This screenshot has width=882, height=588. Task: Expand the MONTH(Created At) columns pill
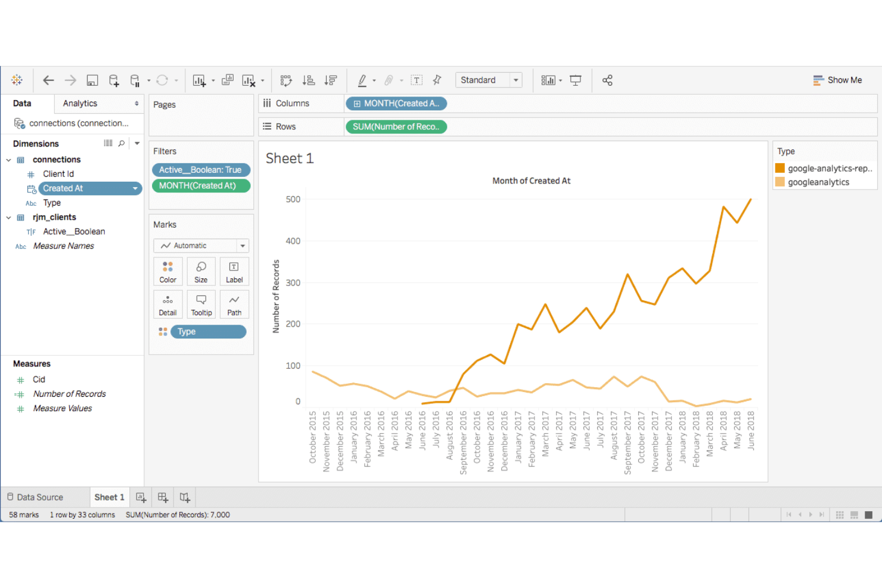point(357,104)
